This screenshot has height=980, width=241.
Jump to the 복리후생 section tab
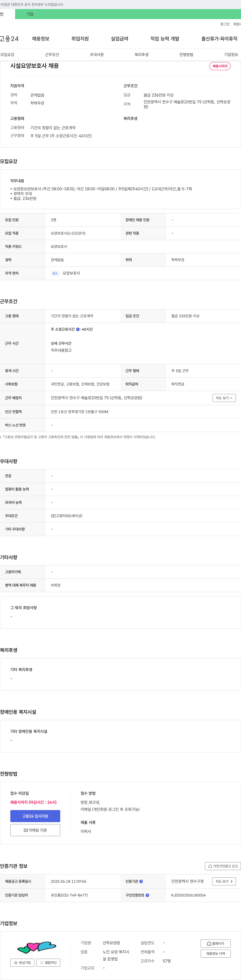click(141, 55)
